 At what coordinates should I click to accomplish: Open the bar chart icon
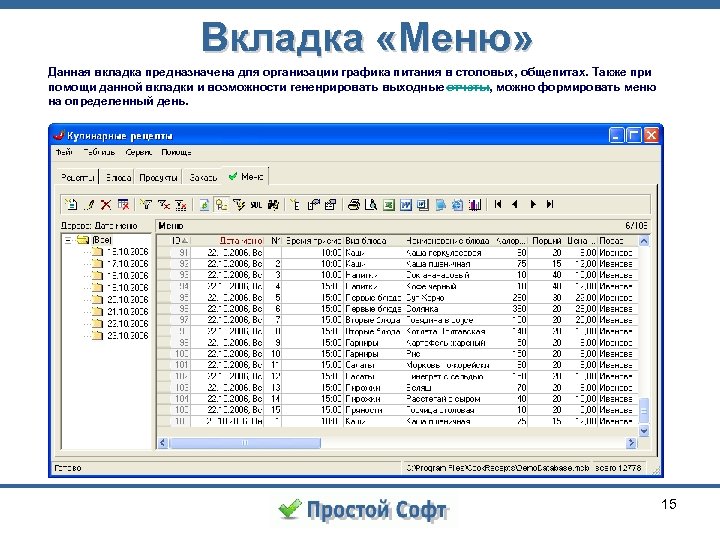coord(475,204)
